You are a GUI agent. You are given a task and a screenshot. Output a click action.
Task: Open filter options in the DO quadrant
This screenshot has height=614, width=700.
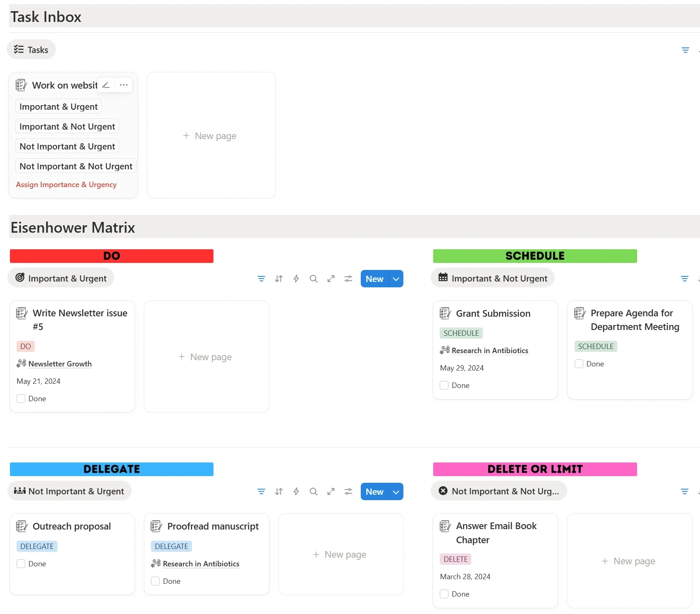(x=261, y=279)
